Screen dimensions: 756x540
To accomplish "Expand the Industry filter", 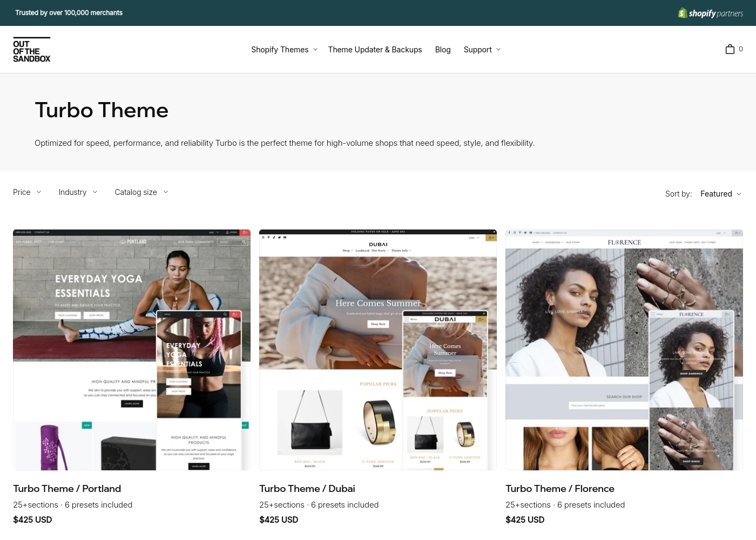I will tap(77, 192).
